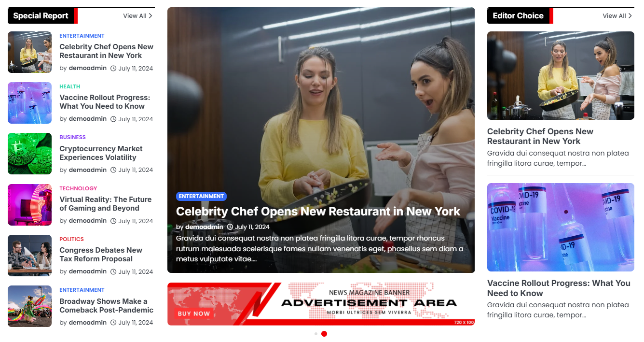
Task: Open Editor Choice COVID-19 vaccine vials image
Action: click(561, 227)
